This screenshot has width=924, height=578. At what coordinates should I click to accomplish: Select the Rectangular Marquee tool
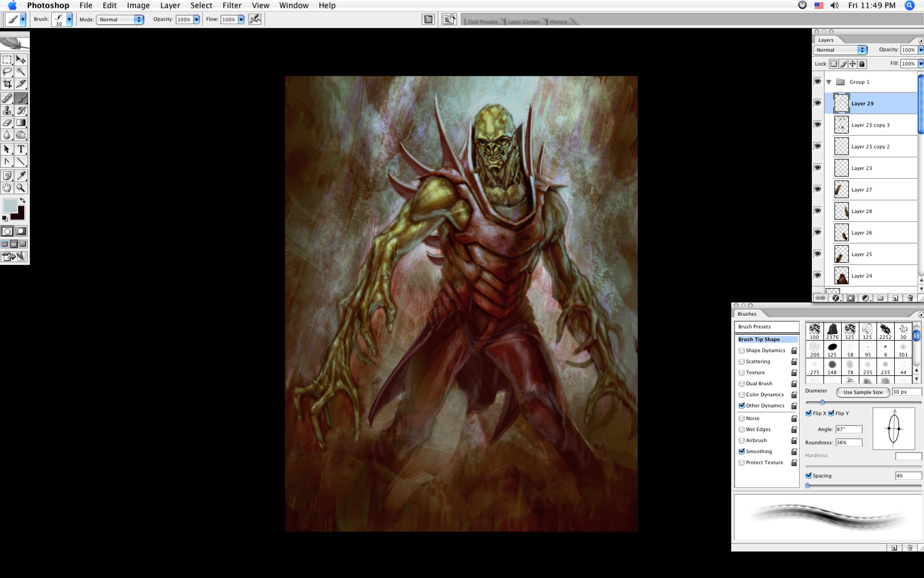(7, 60)
